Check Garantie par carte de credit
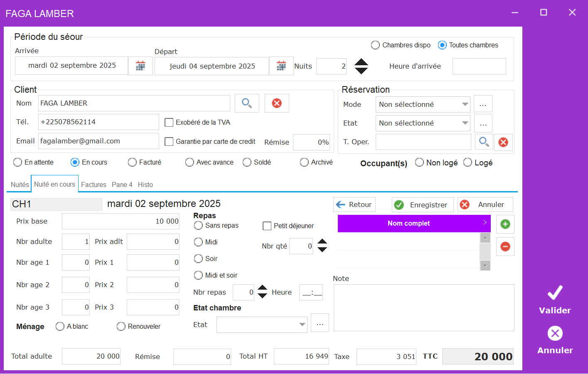This screenshot has height=374, width=588. (169, 142)
